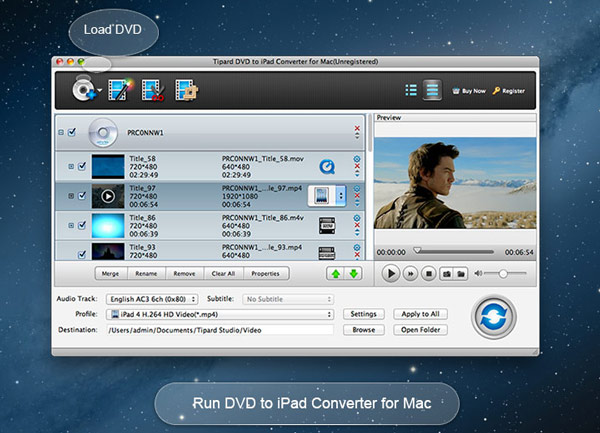Uncheck the Title_58 checkbox
The width and height of the screenshot is (600, 433).
[x=82, y=166]
